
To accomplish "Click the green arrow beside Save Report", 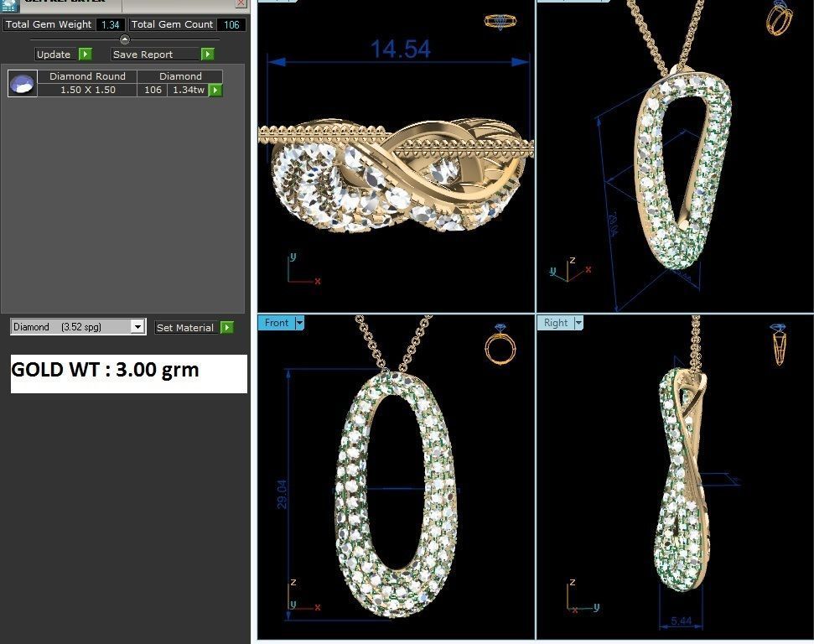I will click(208, 54).
